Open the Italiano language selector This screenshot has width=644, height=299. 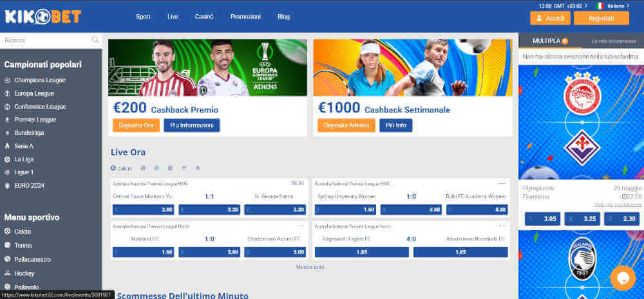[x=615, y=5]
